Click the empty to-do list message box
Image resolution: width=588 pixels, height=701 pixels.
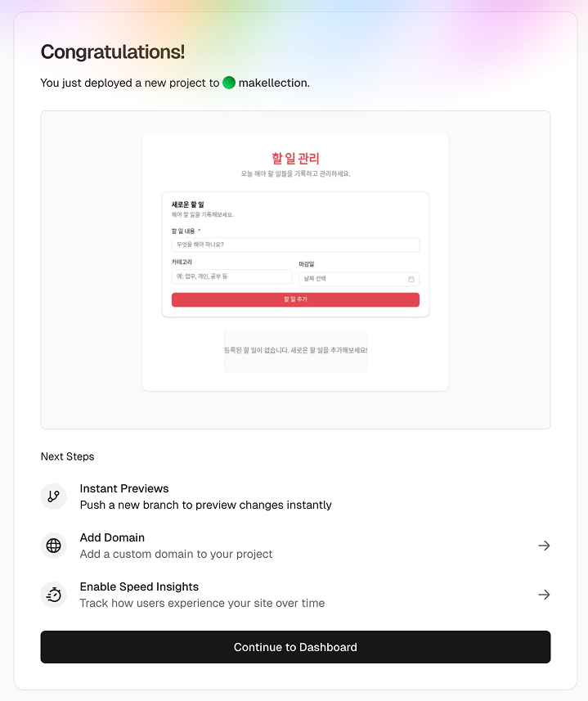[x=295, y=350]
